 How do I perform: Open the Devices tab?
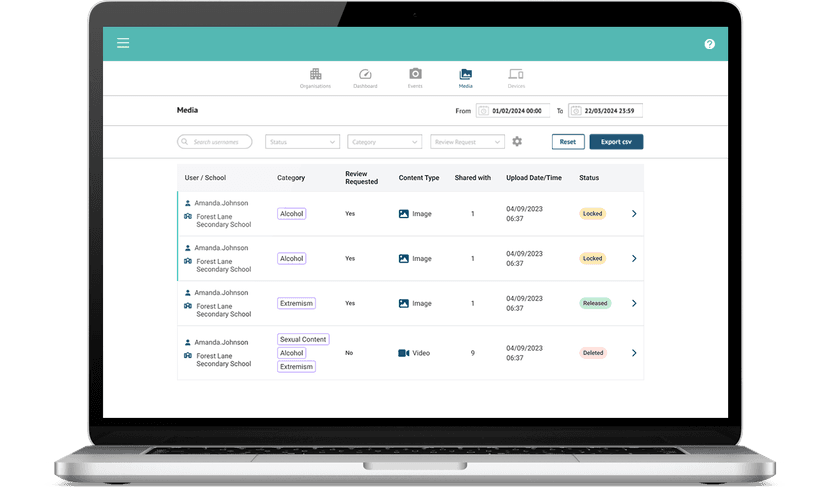pos(516,78)
